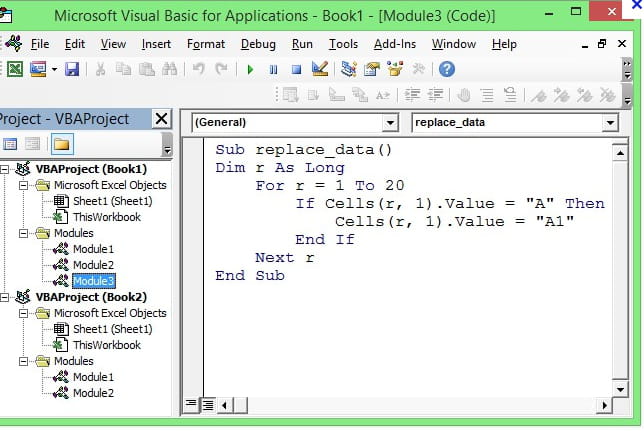644x431 pixels.
Task: Click the Comment Block icon
Action: point(487,95)
